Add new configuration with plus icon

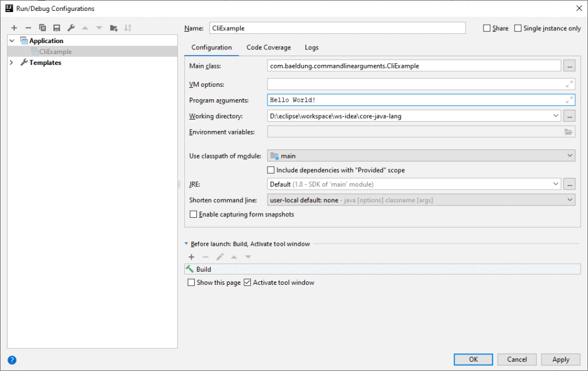click(14, 28)
